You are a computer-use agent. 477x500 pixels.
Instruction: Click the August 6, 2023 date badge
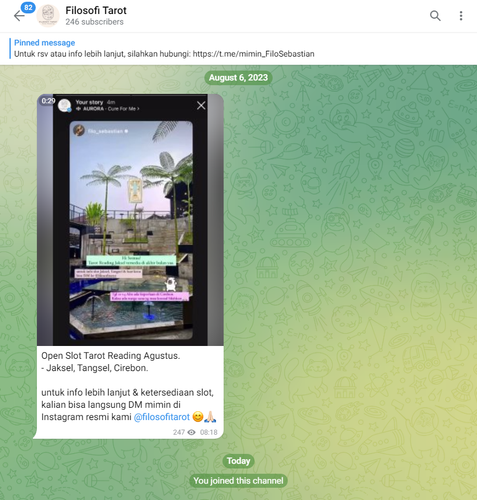click(238, 78)
